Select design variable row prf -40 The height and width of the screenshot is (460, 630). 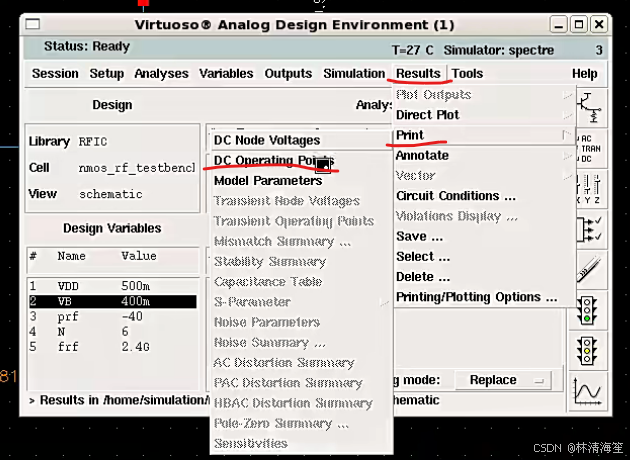113,317
